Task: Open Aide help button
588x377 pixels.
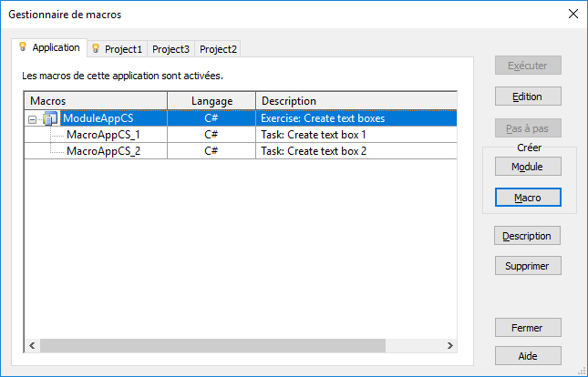Action: (527, 356)
